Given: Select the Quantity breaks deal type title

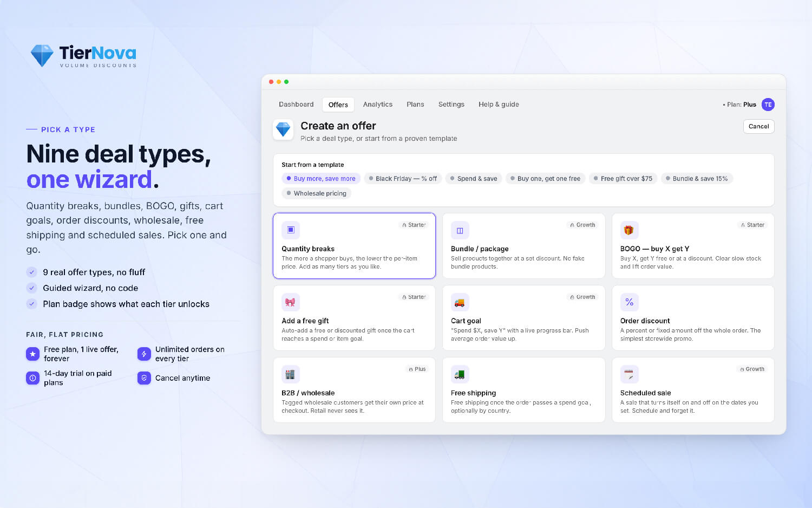Looking at the screenshot, I should 308,249.
